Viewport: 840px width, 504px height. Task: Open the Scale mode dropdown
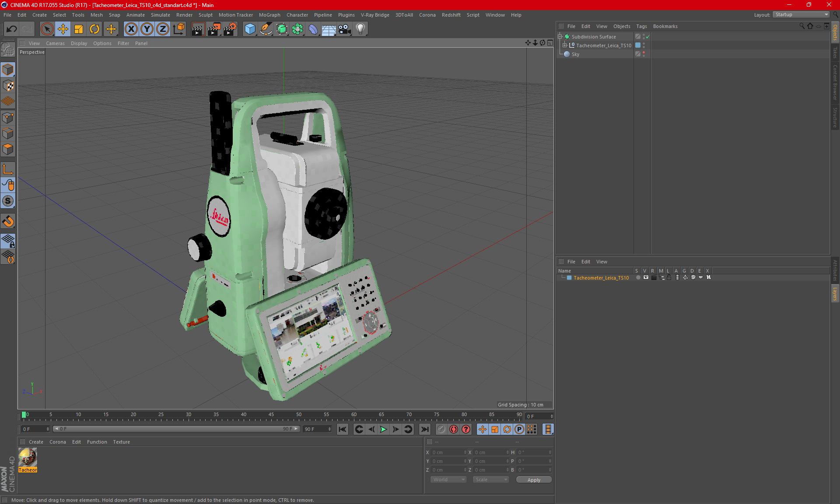(x=491, y=479)
